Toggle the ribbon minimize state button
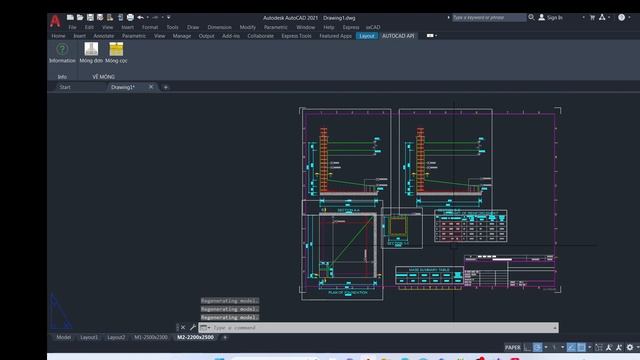This screenshot has height=360, width=640. pos(430,36)
